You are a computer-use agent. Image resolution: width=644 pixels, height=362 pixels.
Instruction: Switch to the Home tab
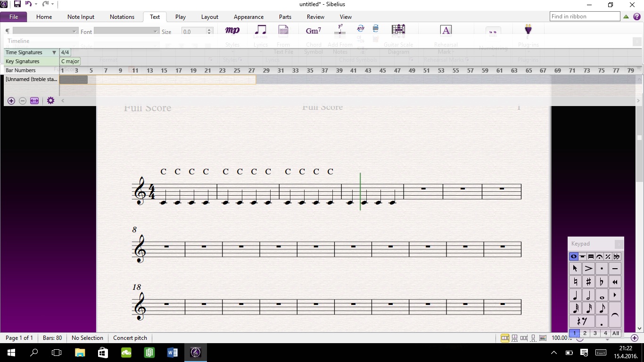click(44, 16)
